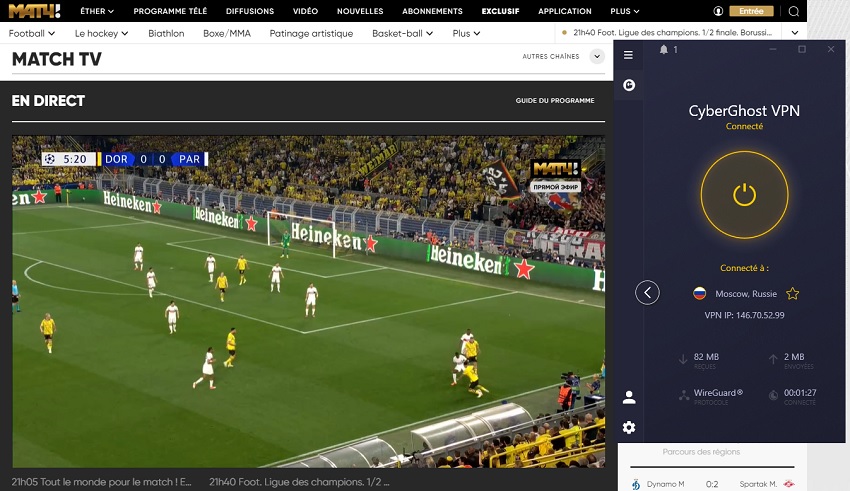
Task: Select Patinage artistique category
Action: pyautogui.click(x=311, y=33)
